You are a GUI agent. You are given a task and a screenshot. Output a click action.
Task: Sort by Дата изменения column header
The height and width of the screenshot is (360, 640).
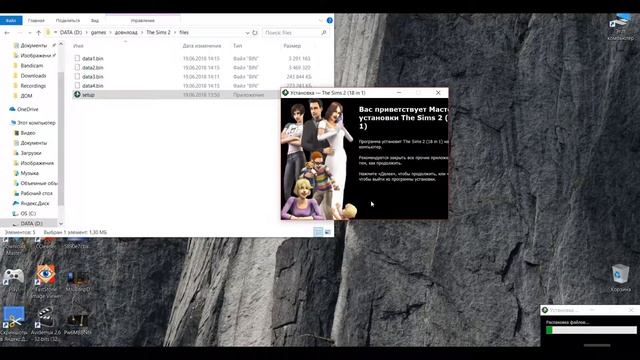point(202,46)
